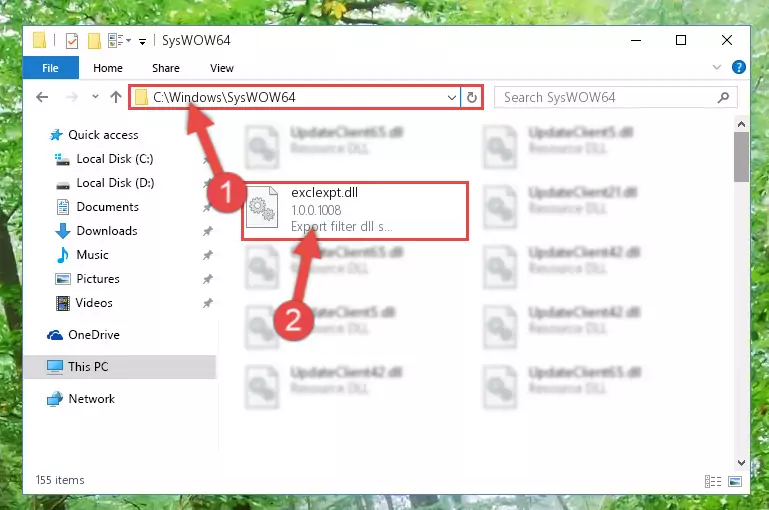
Task: Expand the ribbon with the chevron
Action: coord(717,67)
